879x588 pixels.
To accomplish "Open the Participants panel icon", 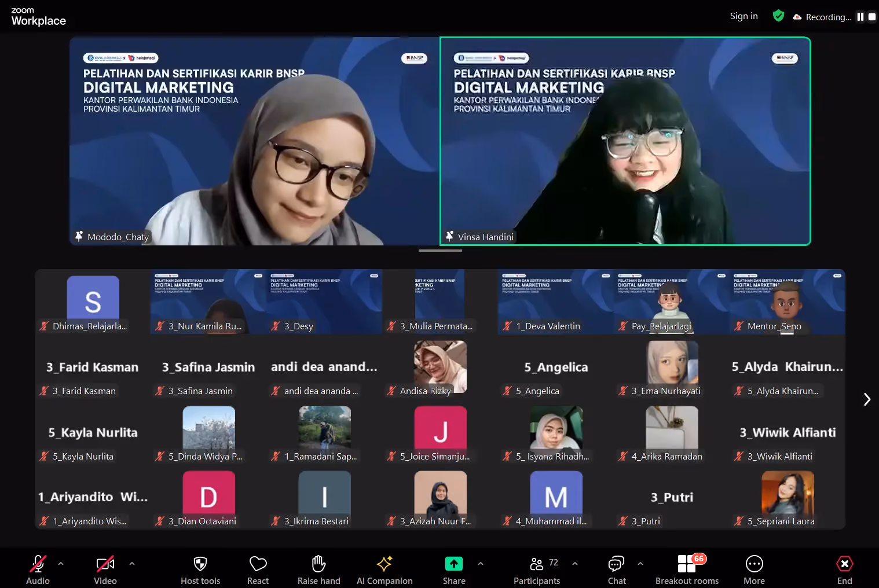I will (x=537, y=564).
